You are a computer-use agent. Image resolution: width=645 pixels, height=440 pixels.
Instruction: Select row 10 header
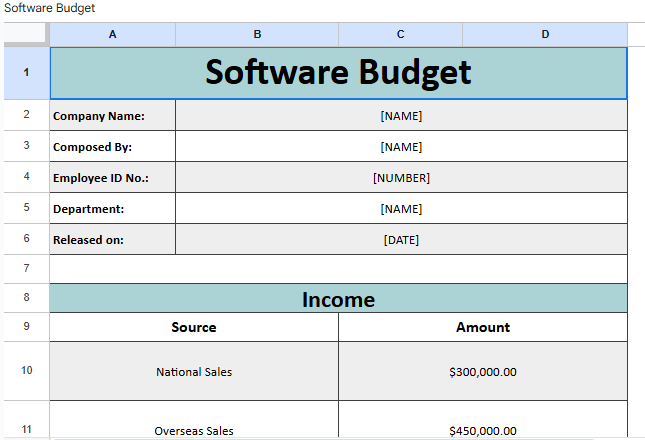[25, 371]
